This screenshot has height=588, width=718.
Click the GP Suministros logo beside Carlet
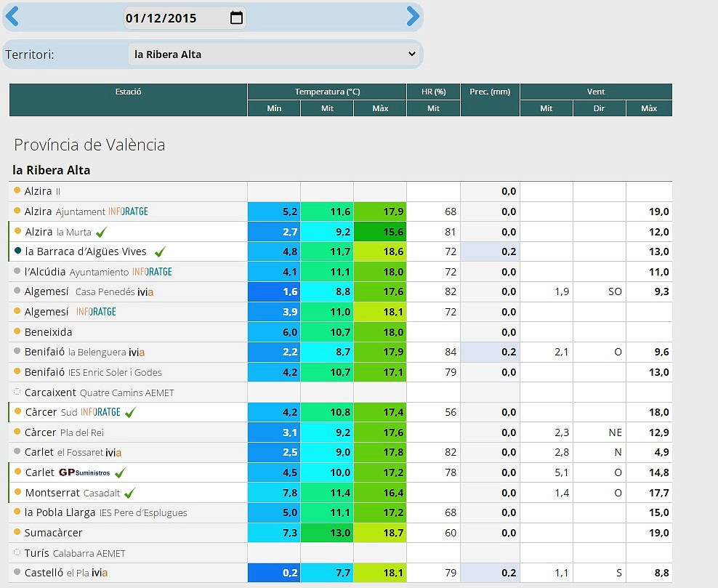85,472
